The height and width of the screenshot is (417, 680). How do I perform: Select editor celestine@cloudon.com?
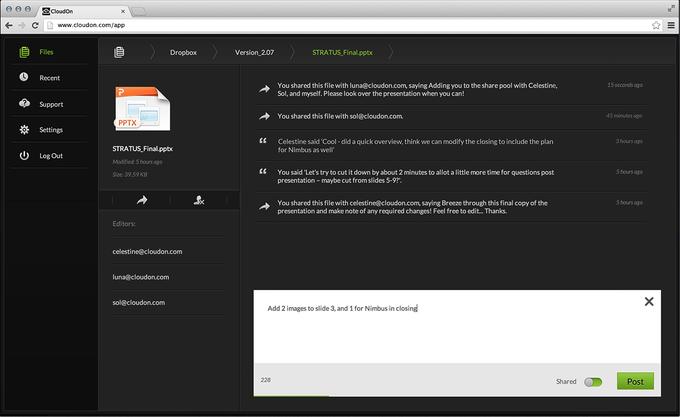(147, 251)
